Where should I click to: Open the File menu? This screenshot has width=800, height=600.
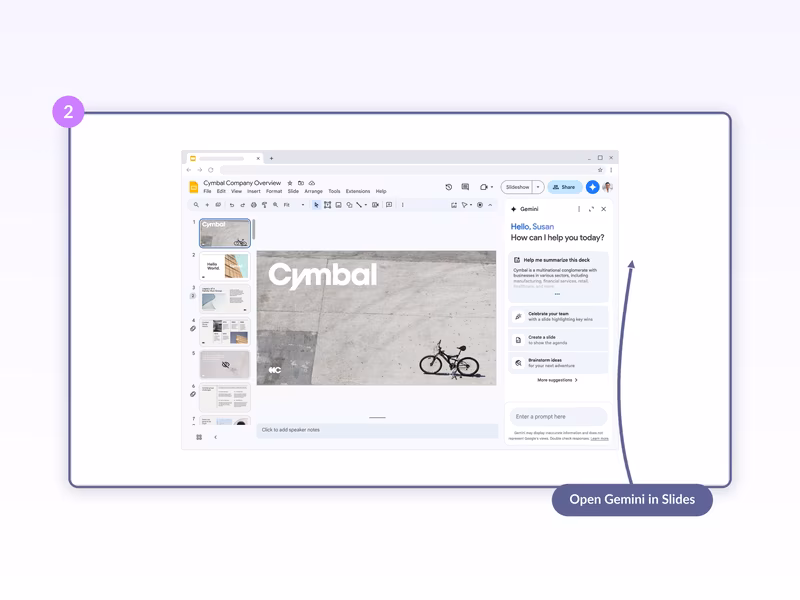tap(207, 191)
